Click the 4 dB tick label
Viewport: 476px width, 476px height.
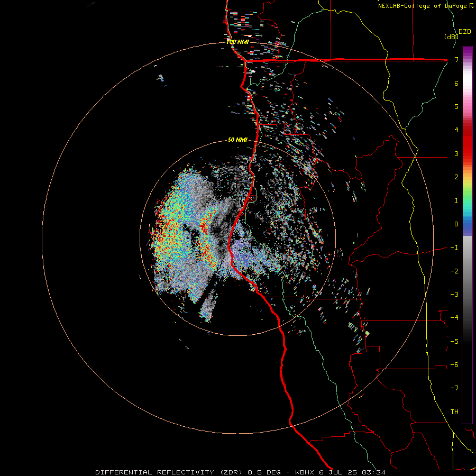(x=456, y=130)
